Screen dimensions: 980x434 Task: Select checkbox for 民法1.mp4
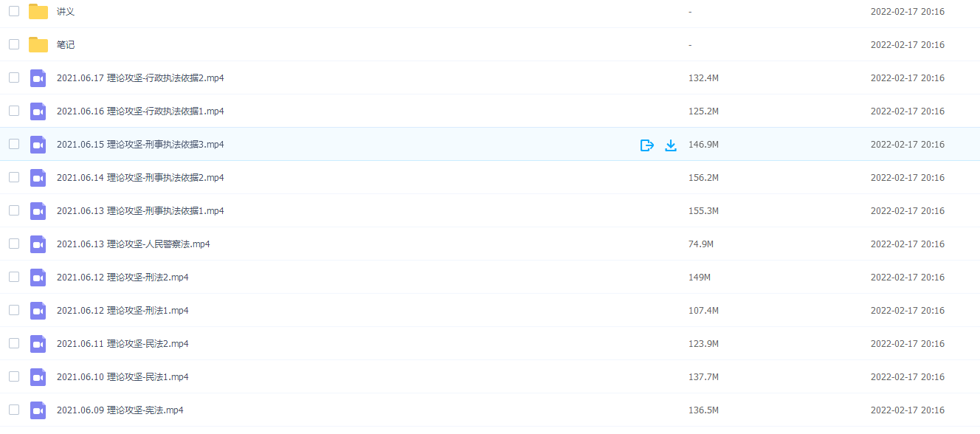14,376
